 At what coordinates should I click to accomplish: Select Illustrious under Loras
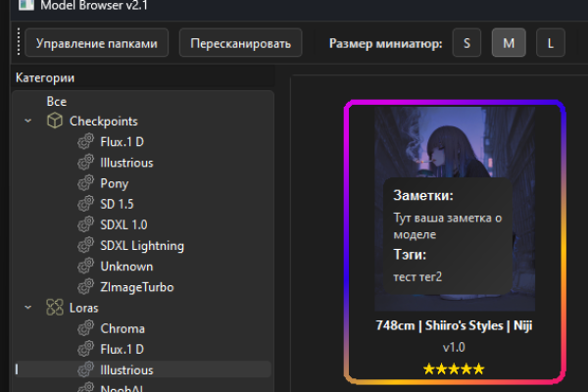[126, 369]
